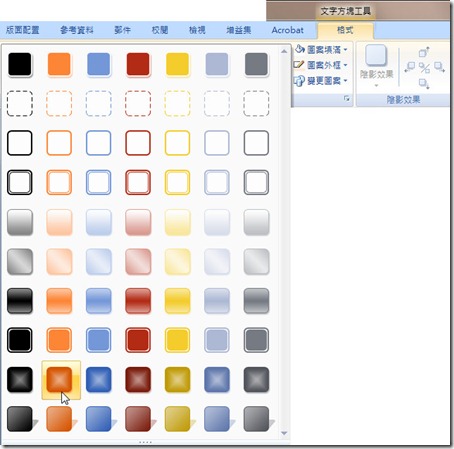Click the gallery scroll down arrow

click(x=284, y=433)
